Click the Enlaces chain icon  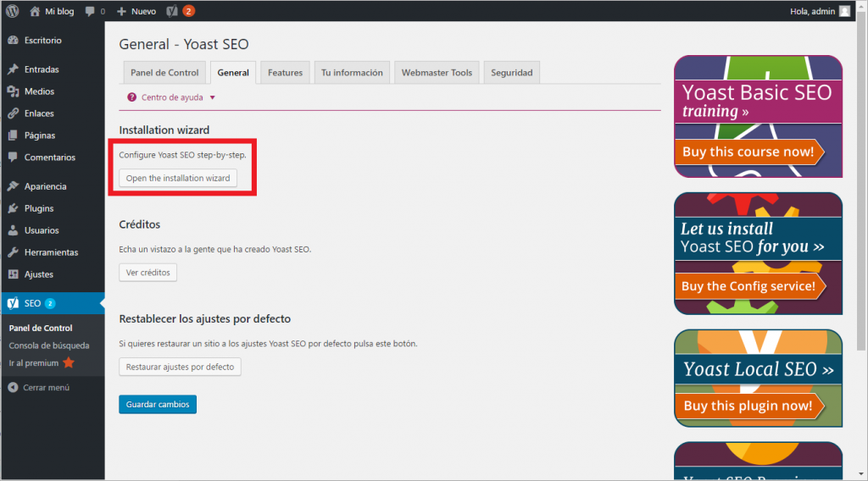14,113
